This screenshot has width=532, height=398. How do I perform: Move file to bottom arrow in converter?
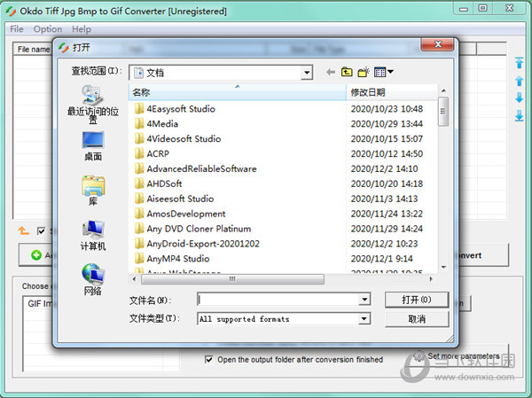pos(519,116)
